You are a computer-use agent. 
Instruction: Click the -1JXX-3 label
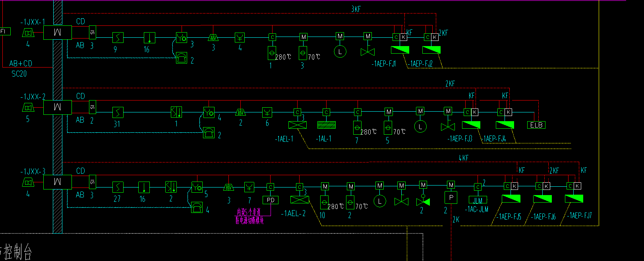[33, 172]
